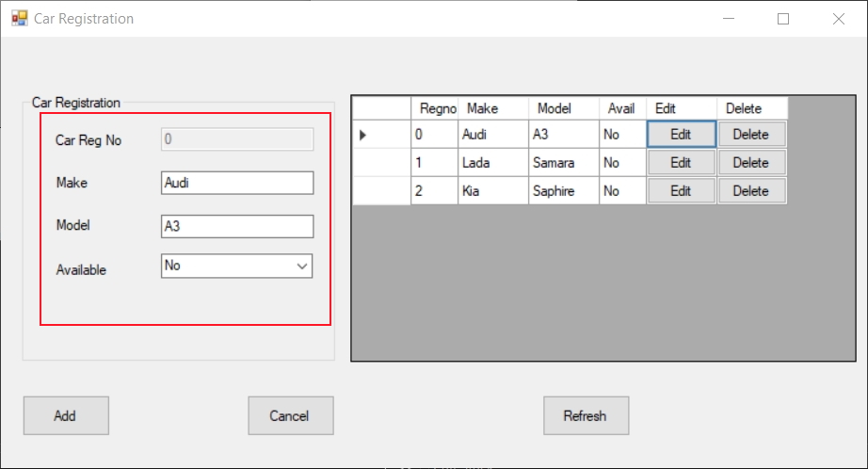
Task: Select the Make column header
Action: 492,108
